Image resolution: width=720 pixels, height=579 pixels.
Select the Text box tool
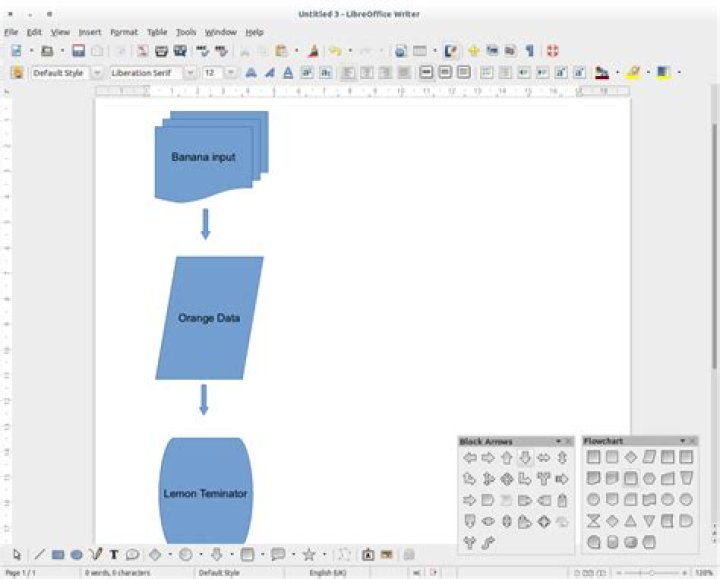point(114,555)
